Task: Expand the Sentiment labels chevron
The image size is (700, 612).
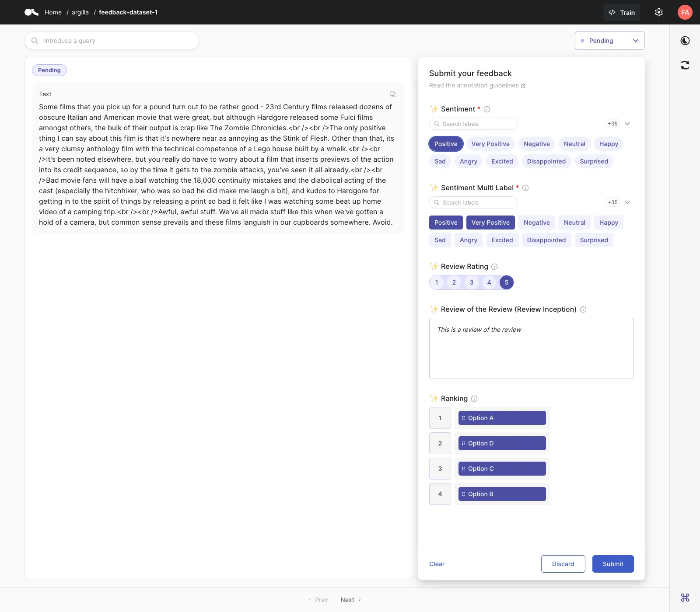Action: [627, 124]
